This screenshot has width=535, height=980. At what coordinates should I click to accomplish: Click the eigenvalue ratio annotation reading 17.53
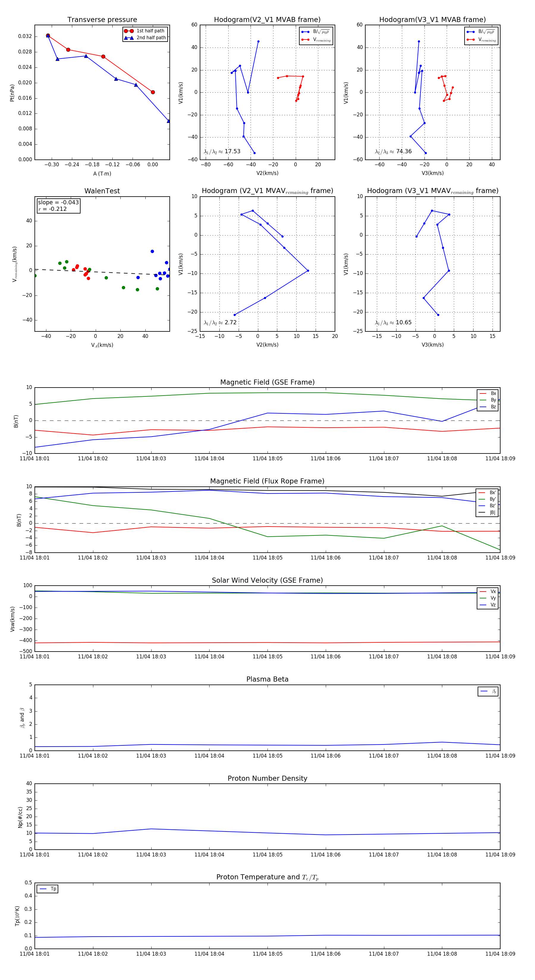coord(222,151)
